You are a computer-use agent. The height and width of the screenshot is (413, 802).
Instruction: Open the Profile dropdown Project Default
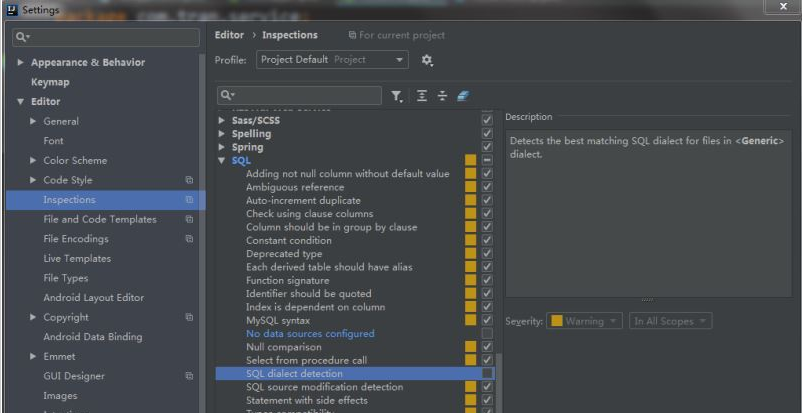tap(332, 60)
